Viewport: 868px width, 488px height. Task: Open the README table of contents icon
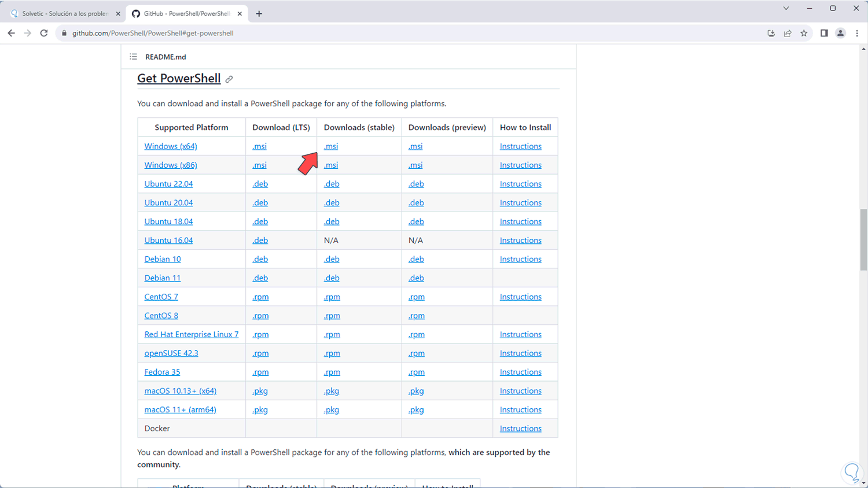pyautogui.click(x=133, y=57)
